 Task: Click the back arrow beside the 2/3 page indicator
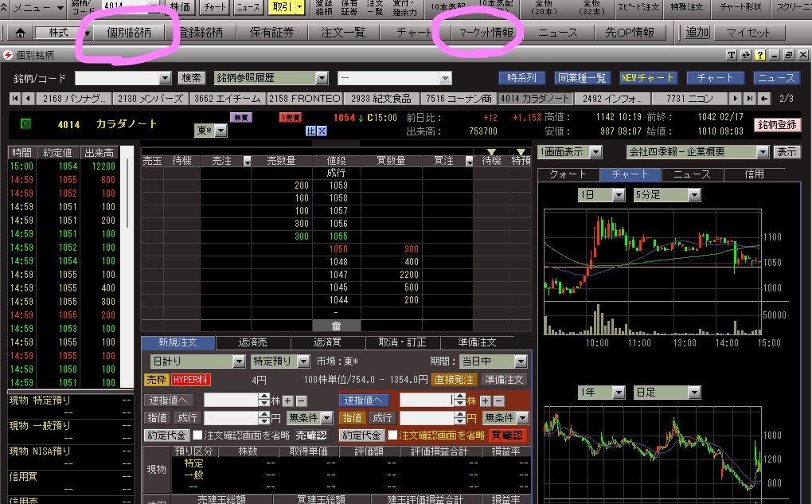(x=763, y=99)
